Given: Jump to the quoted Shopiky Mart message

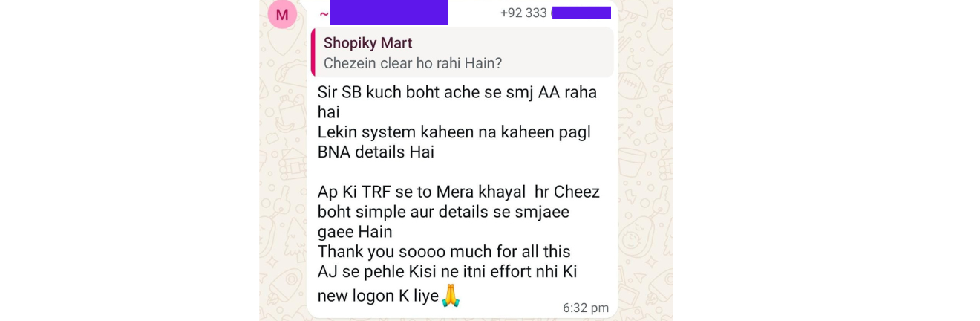Looking at the screenshot, I should coord(463,52).
